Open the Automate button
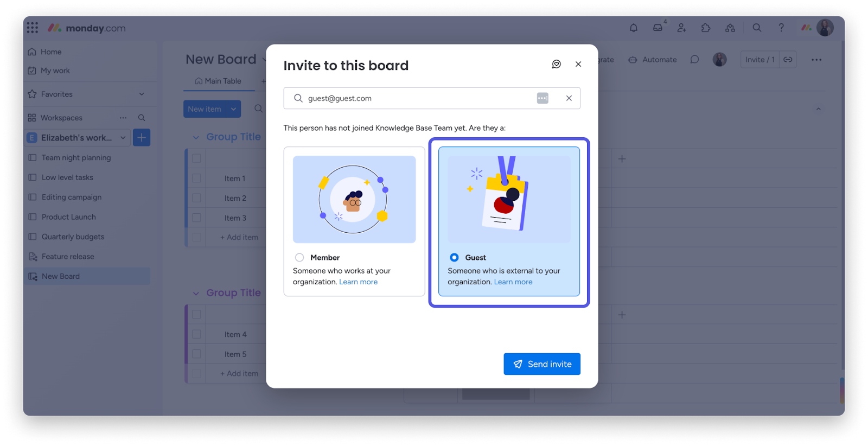 point(653,60)
